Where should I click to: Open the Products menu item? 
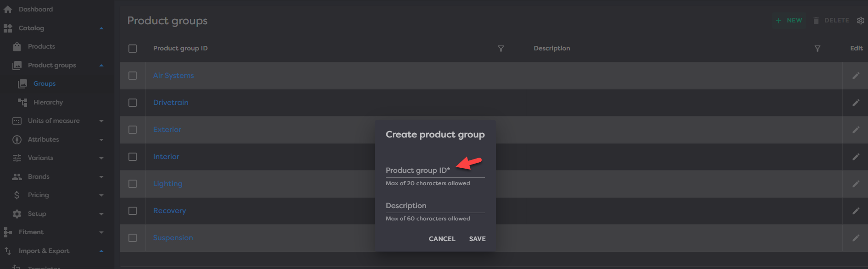[x=41, y=47]
